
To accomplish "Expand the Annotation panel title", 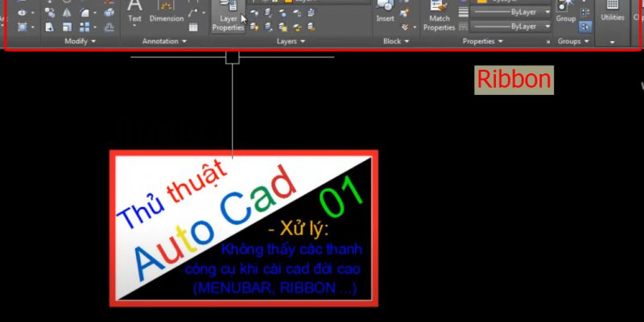I will point(164,41).
